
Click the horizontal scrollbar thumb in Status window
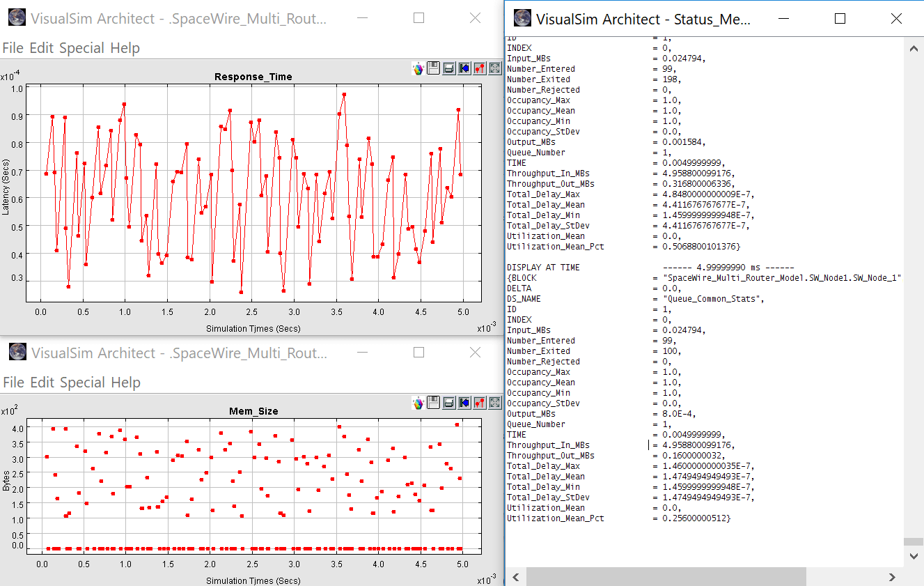click(x=666, y=576)
